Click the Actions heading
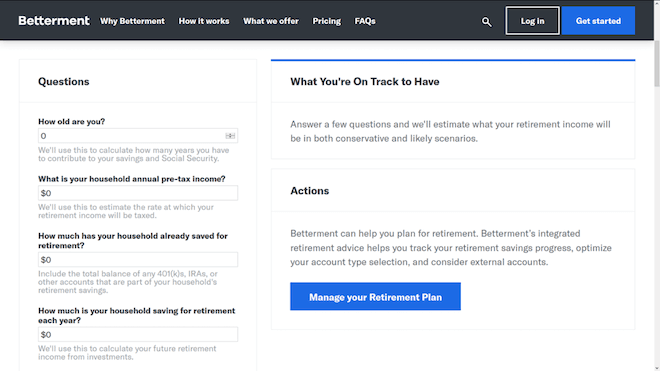This screenshot has width=660, height=371. point(309,191)
